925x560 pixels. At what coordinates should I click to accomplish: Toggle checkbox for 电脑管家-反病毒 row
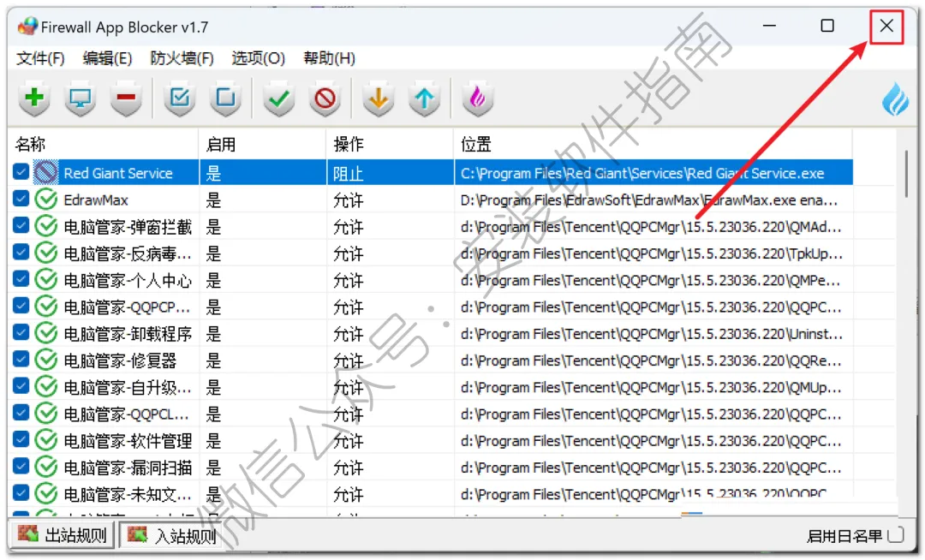point(21,252)
